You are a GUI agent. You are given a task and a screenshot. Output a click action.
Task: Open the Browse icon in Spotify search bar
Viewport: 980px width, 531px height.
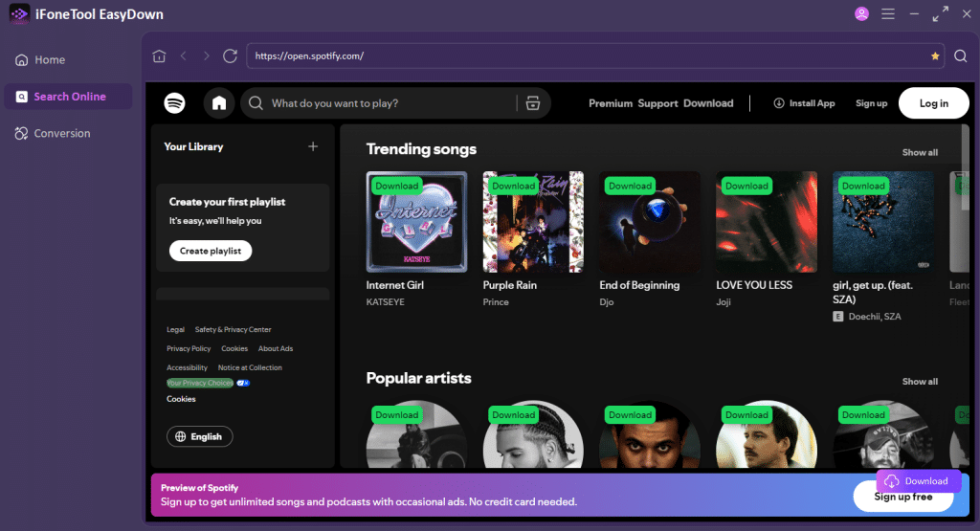click(533, 103)
